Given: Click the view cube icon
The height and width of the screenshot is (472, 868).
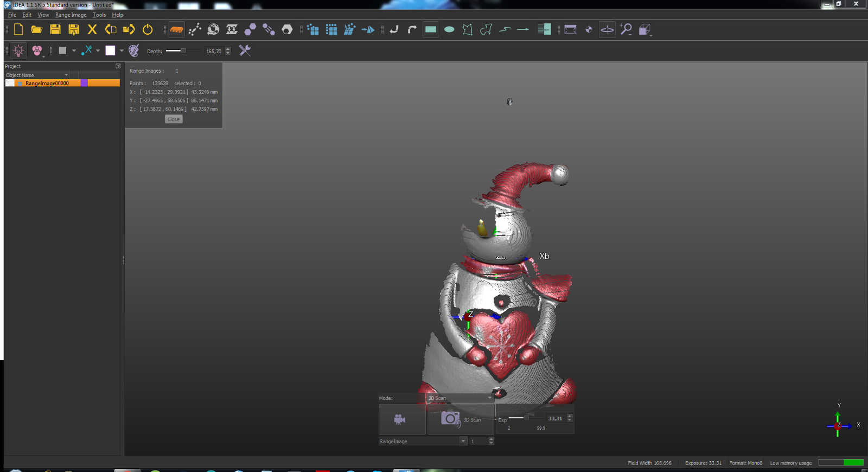Looking at the screenshot, I should pyautogui.click(x=644, y=29).
